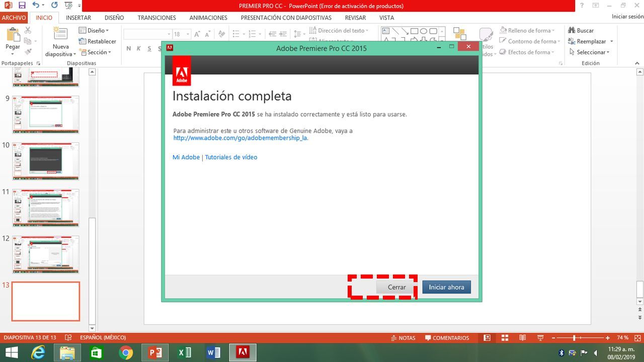Increase list indent level icon

point(283,34)
